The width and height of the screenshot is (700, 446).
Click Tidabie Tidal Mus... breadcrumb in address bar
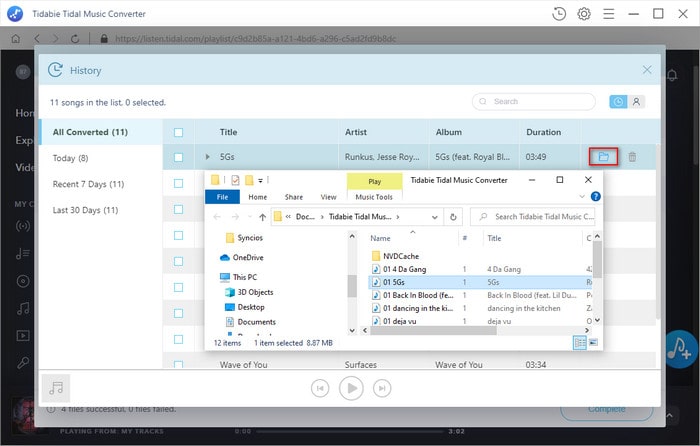coord(360,217)
